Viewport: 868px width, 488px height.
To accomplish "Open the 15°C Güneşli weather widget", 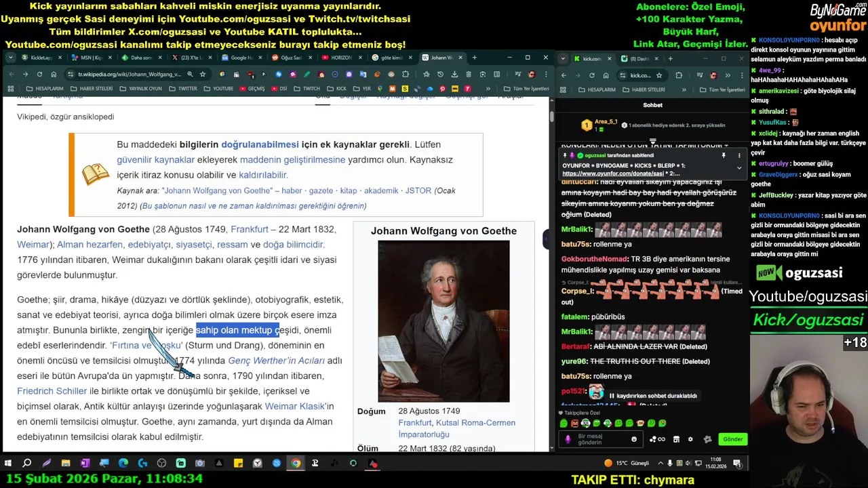I will tap(627, 463).
